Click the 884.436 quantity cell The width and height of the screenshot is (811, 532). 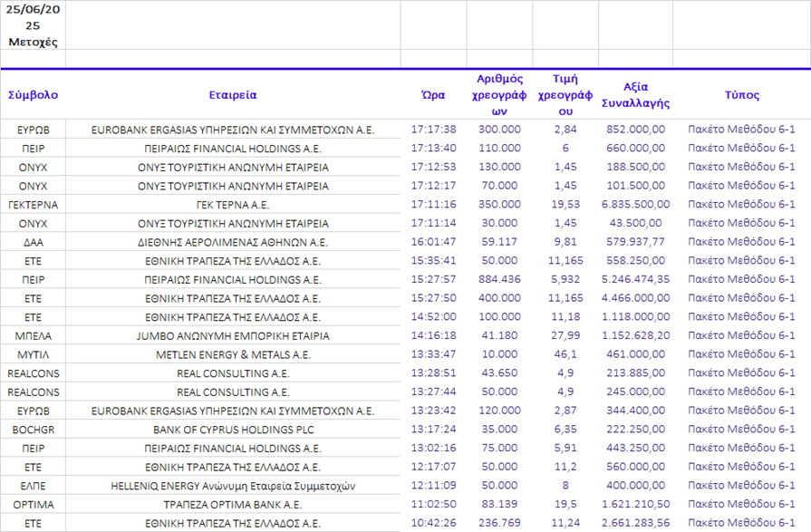498,279
